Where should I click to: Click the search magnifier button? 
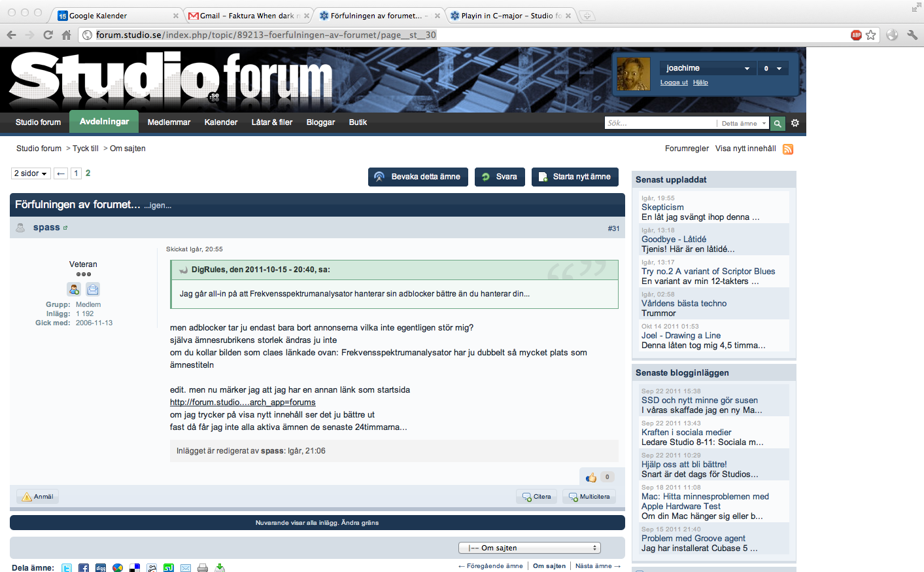click(x=778, y=123)
